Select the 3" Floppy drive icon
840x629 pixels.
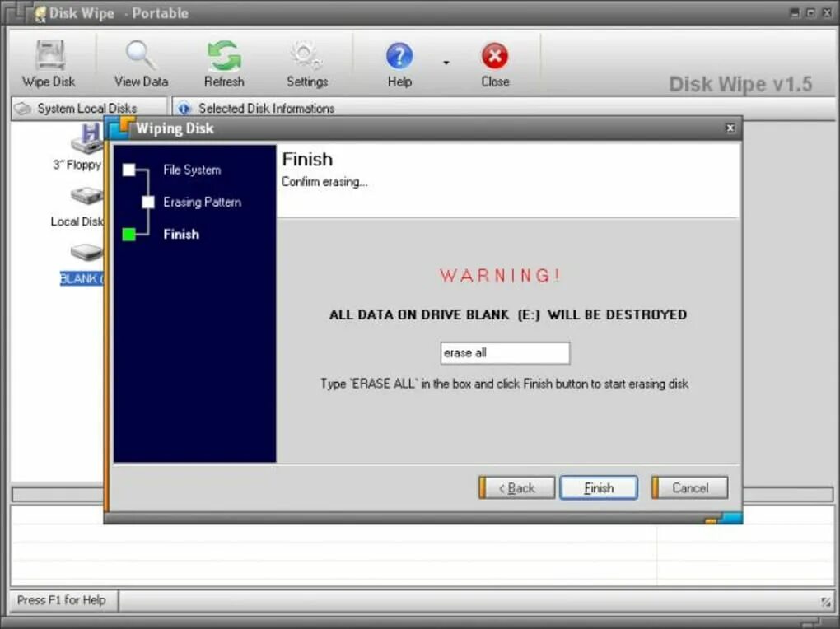(88, 138)
